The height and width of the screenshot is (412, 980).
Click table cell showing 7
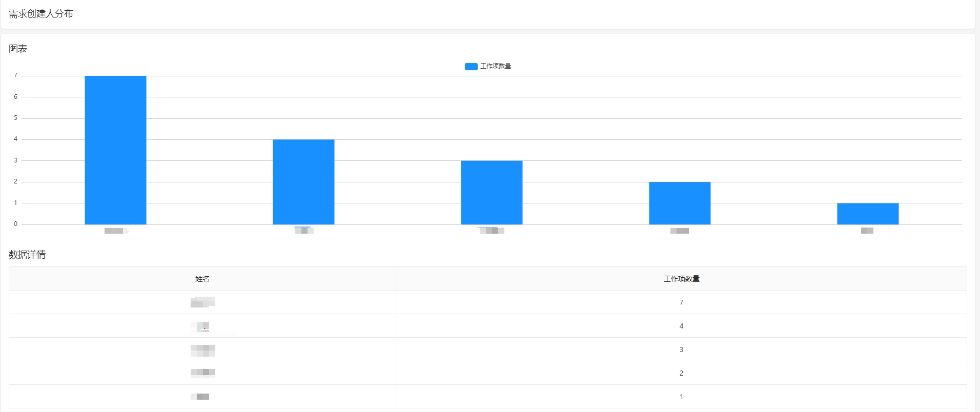681,302
